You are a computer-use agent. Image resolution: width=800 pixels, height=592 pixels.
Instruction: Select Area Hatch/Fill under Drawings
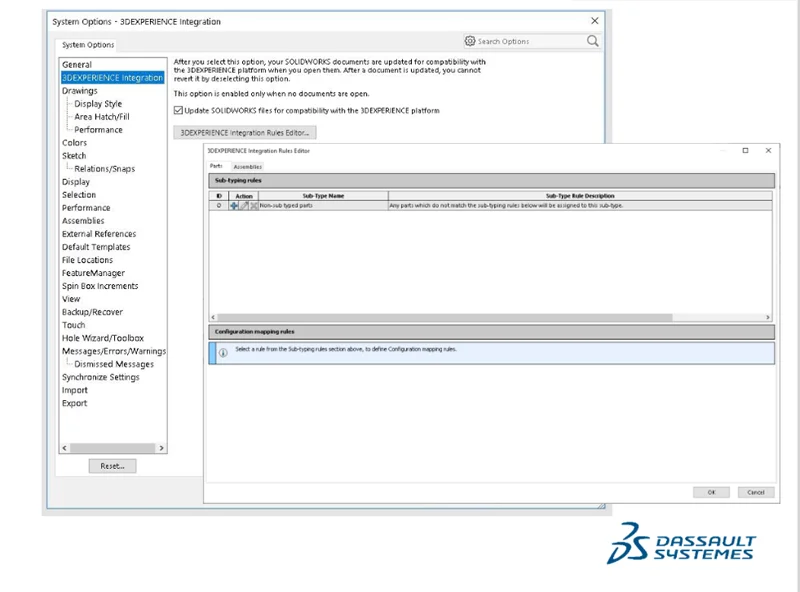click(x=102, y=117)
